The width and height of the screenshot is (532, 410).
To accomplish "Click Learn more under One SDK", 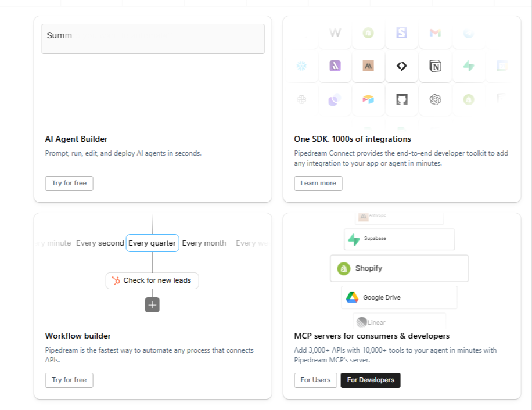I will [x=318, y=184].
